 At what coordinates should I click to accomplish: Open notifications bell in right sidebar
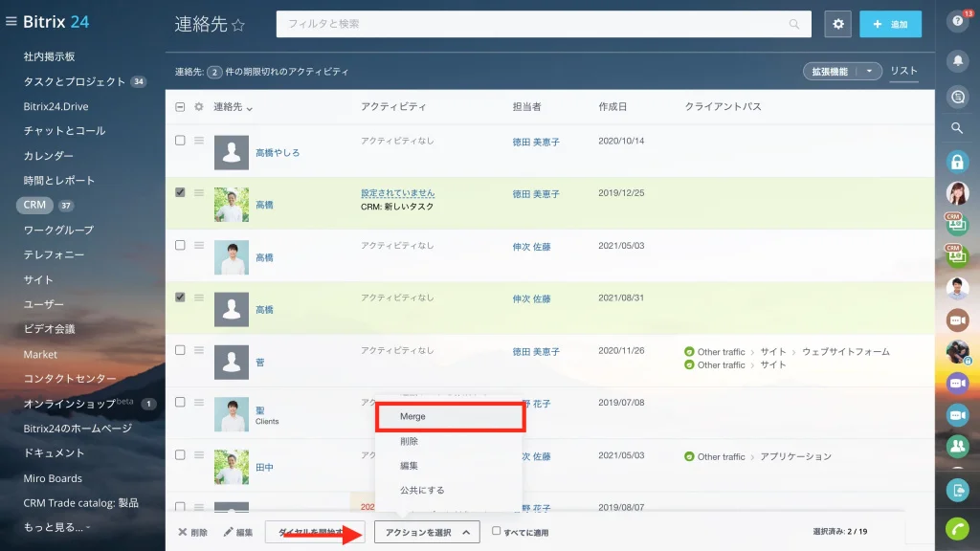pos(957,60)
